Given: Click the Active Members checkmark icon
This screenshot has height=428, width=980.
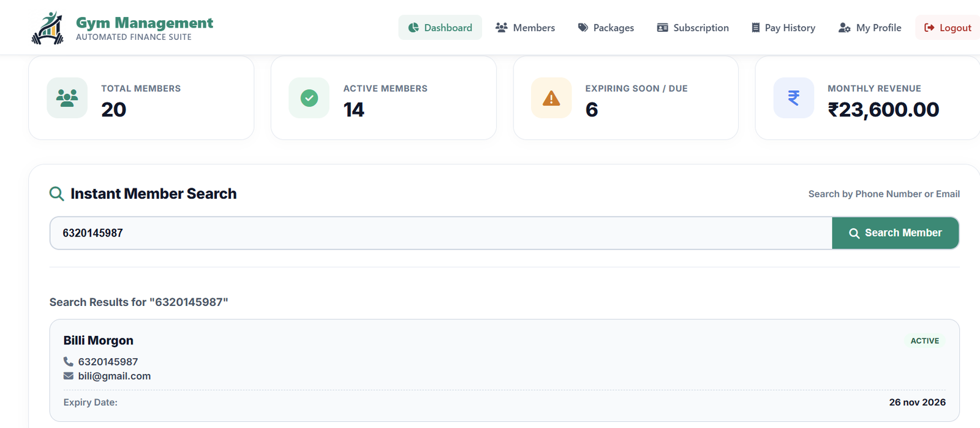Looking at the screenshot, I should 309,97.
